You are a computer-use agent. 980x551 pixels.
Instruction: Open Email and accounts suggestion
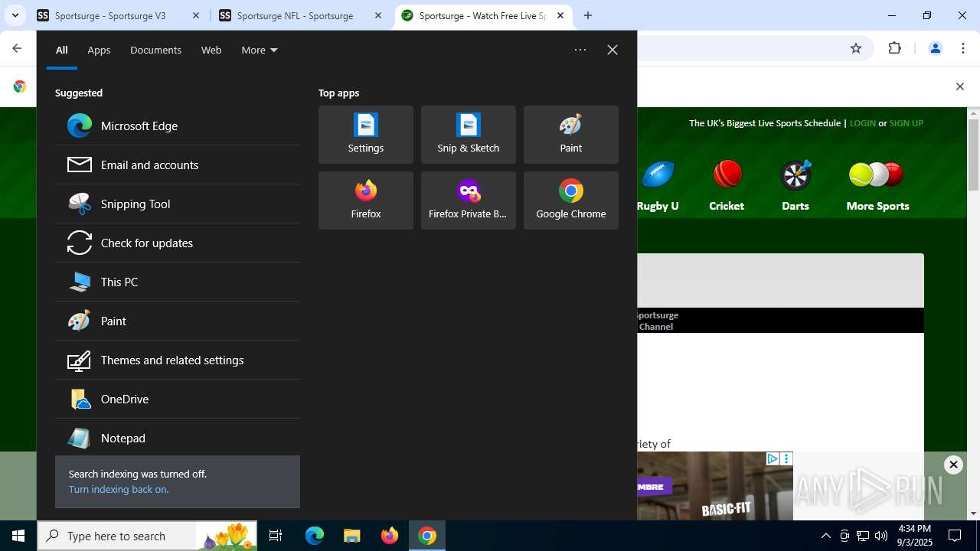click(178, 165)
